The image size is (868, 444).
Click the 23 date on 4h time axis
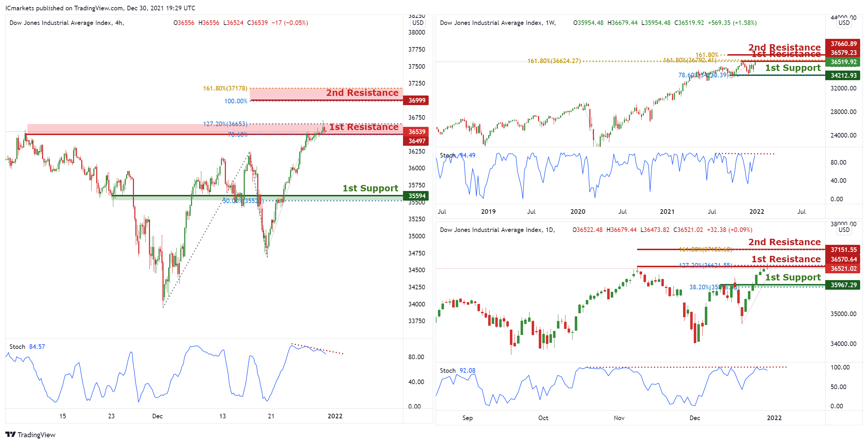(111, 416)
